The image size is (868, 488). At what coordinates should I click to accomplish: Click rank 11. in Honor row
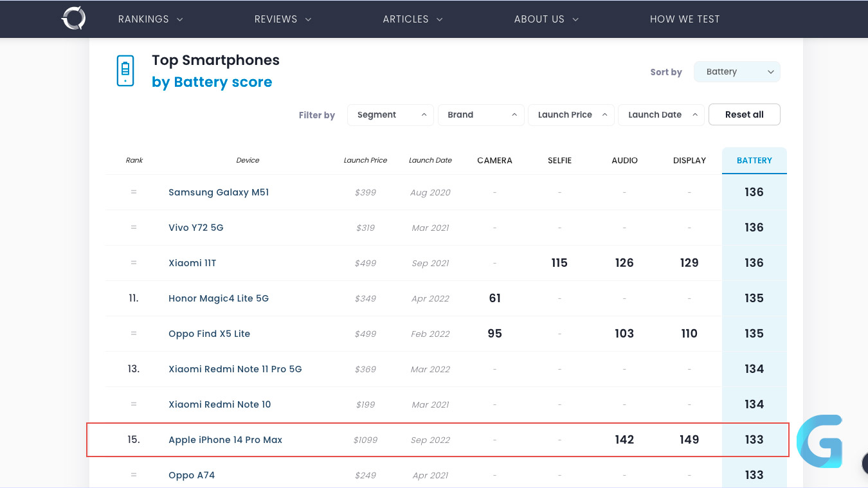pos(134,298)
